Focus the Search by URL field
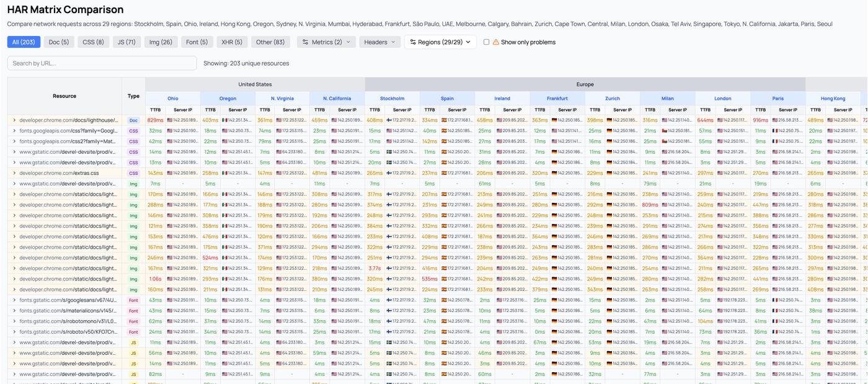The width and height of the screenshot is (868, 384). (102, 63)
